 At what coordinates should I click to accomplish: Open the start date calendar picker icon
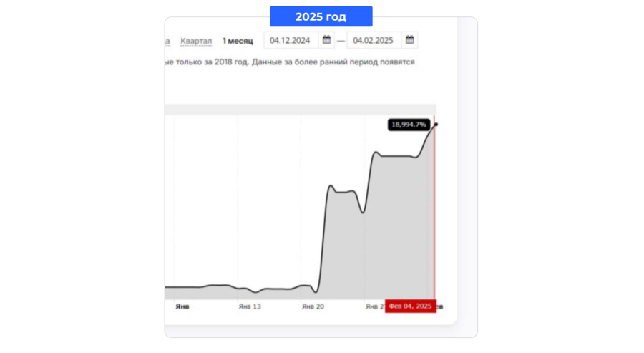326,40
